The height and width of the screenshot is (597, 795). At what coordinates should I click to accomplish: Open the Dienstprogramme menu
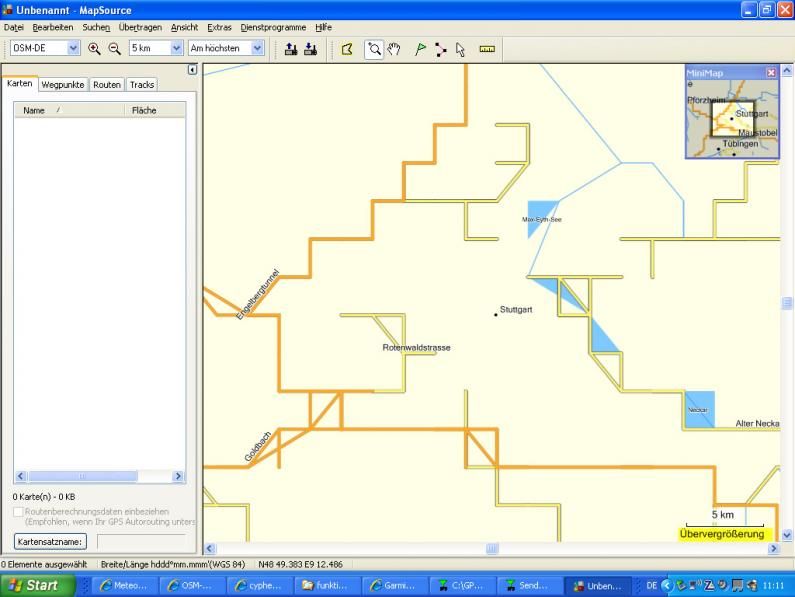click(x=273, y=27)
